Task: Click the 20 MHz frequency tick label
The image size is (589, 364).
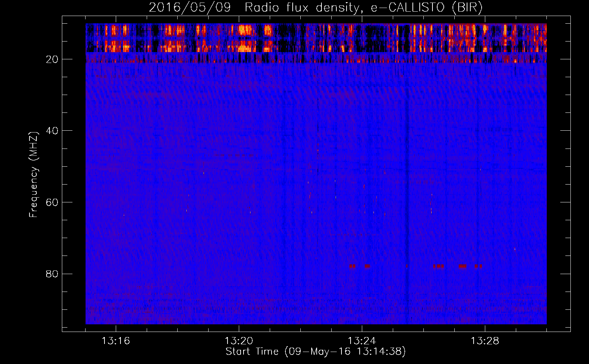Action: (x=52, y=59)
